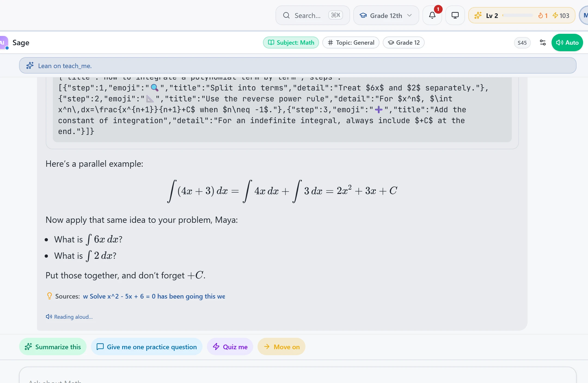Viewport: 588px width, 383px height.
Task: Select the Topic: General chip
Action: [351, 42]
